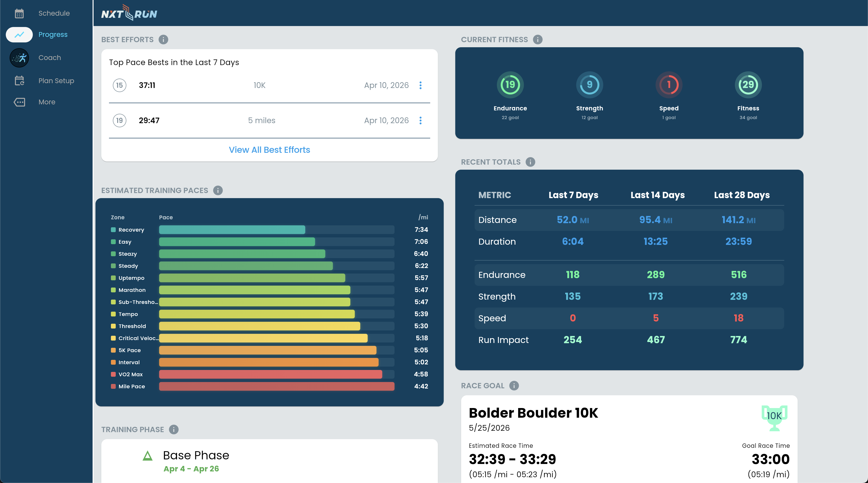Open the Training Phase info icon
This screenshot has height=483, width=868.
coord(174,429)
